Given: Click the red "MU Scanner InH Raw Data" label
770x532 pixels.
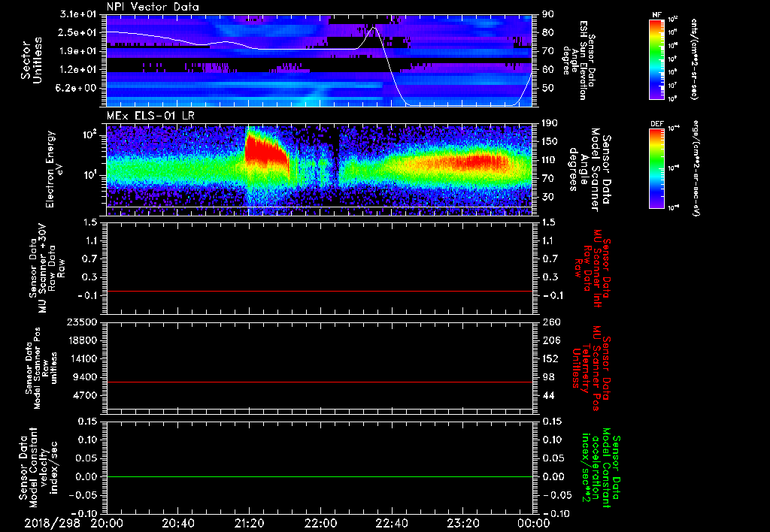Looking at the screenshot, I should pos(593,268).
